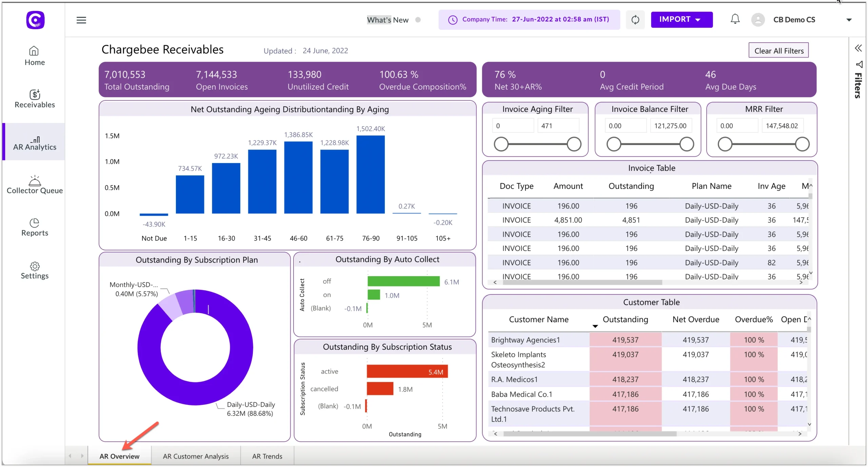
Task: Open the notifications bell
Action: (x=734, y=19)
